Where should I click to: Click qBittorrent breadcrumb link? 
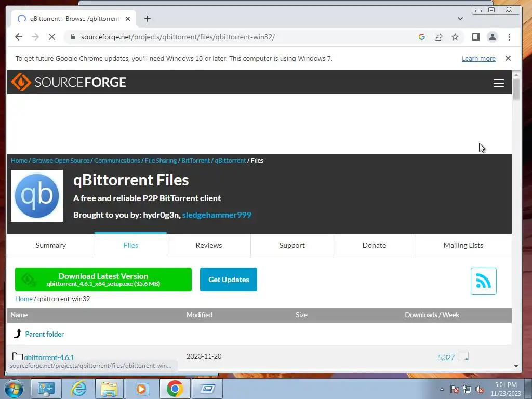[230, 161]
